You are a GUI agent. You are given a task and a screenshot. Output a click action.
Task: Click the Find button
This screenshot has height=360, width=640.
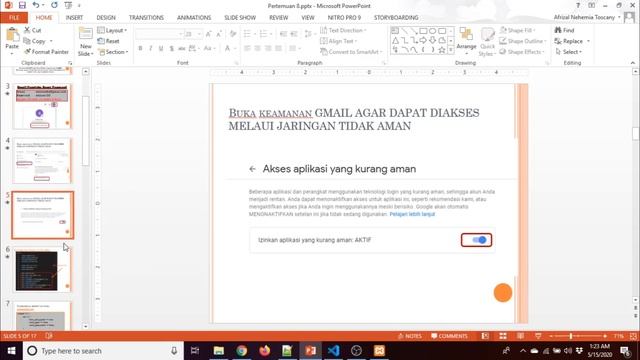564,30
